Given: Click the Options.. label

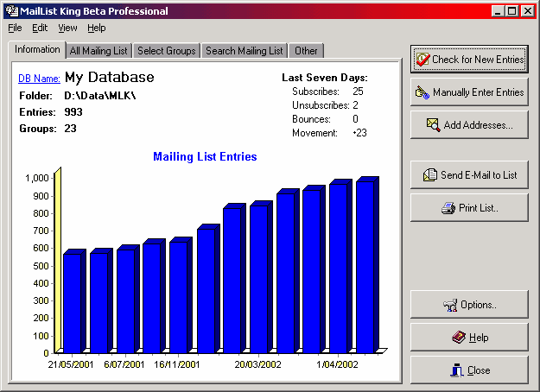Looking at the screenshot, I should pyautogui.click(x=479, y=305).
